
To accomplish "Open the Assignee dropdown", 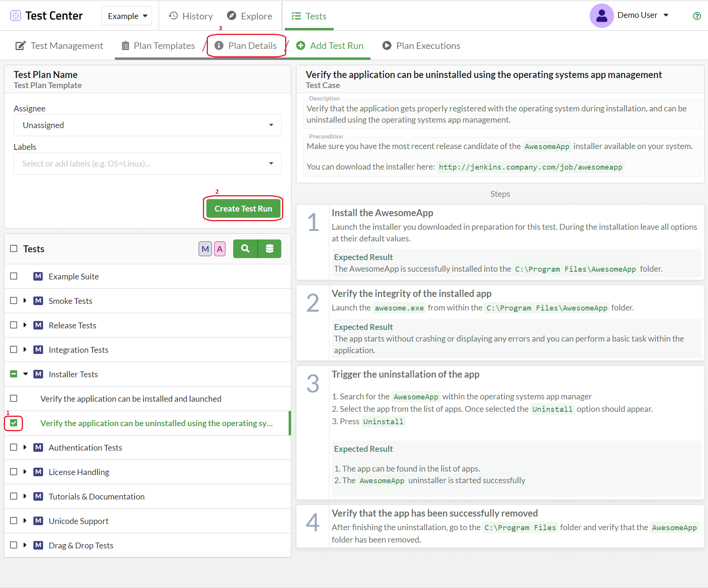I will pos(147,125).
